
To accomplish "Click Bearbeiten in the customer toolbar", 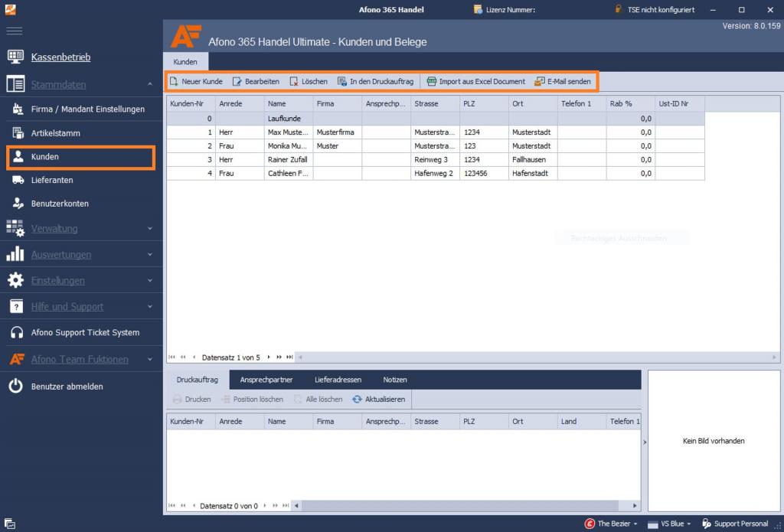I will (256, 81).
